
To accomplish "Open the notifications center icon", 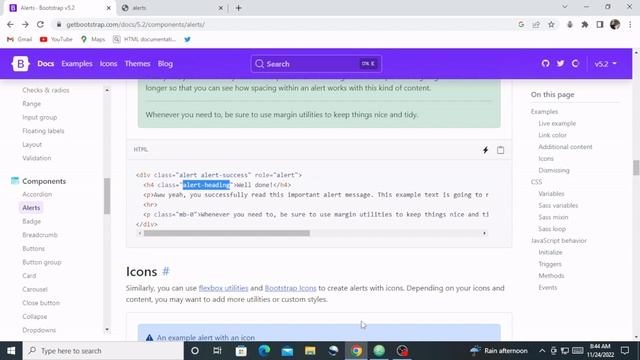I will (625, 351).
